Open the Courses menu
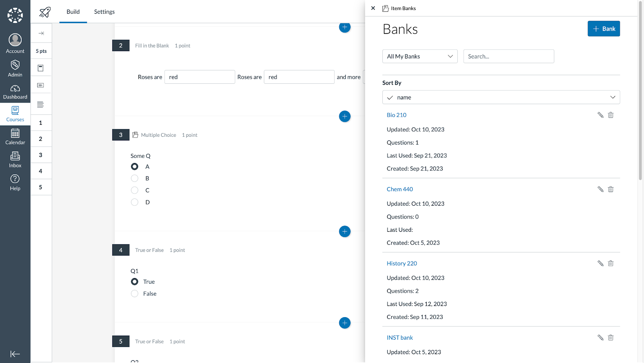 click(15, 114)
